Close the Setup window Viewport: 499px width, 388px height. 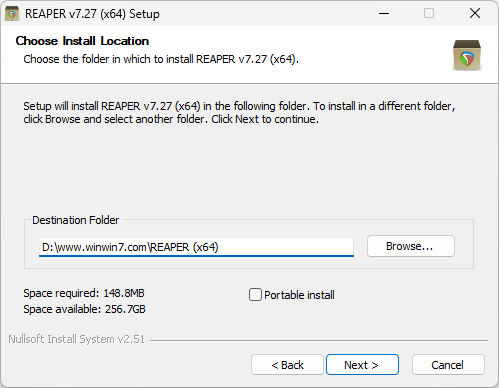(475, 14)
